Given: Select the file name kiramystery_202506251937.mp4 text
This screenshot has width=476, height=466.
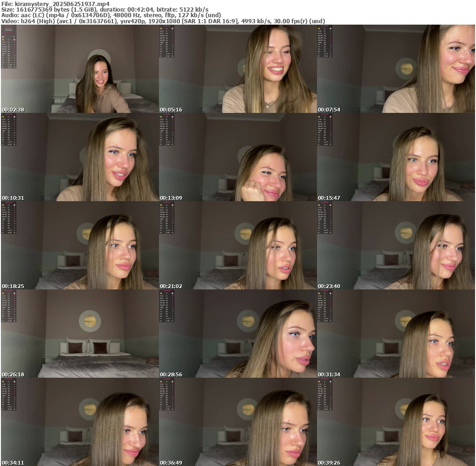Looking at the screenshot, I should (x=62, y=4).
